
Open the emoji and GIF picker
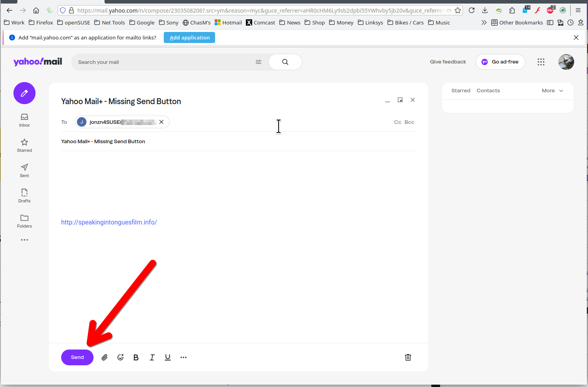(120, 357)
